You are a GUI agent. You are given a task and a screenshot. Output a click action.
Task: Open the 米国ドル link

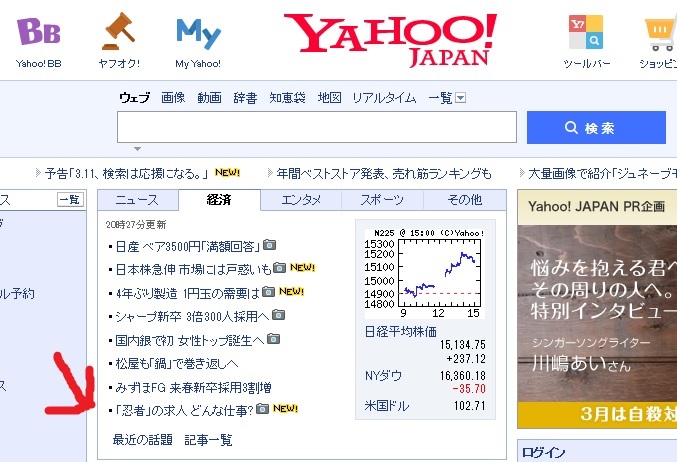click(x=387, y=406)
